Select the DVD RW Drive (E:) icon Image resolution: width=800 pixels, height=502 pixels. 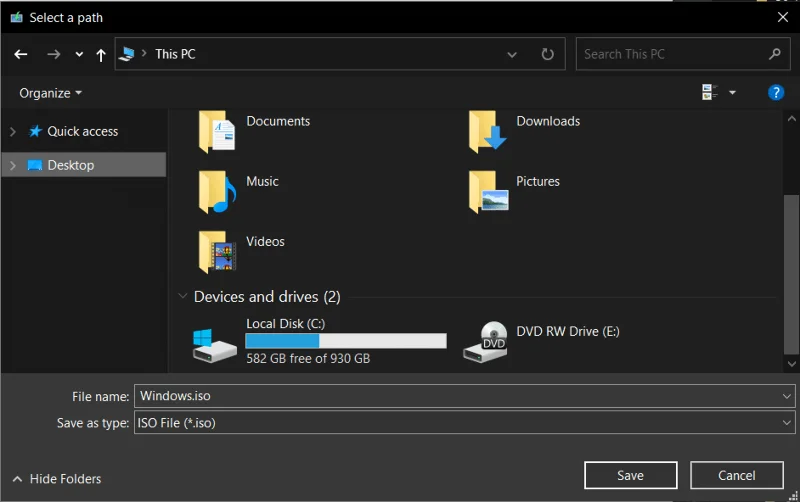(x=485, y=342)
